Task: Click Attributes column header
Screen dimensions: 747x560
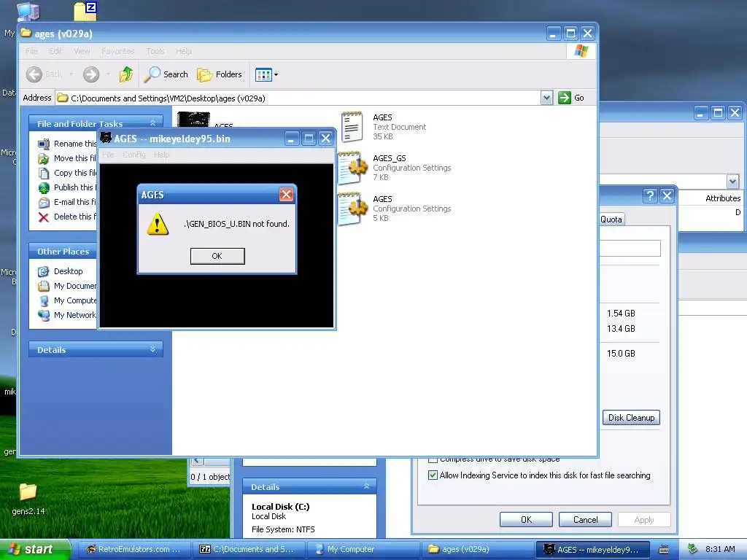Action: [x=723, y=198]
